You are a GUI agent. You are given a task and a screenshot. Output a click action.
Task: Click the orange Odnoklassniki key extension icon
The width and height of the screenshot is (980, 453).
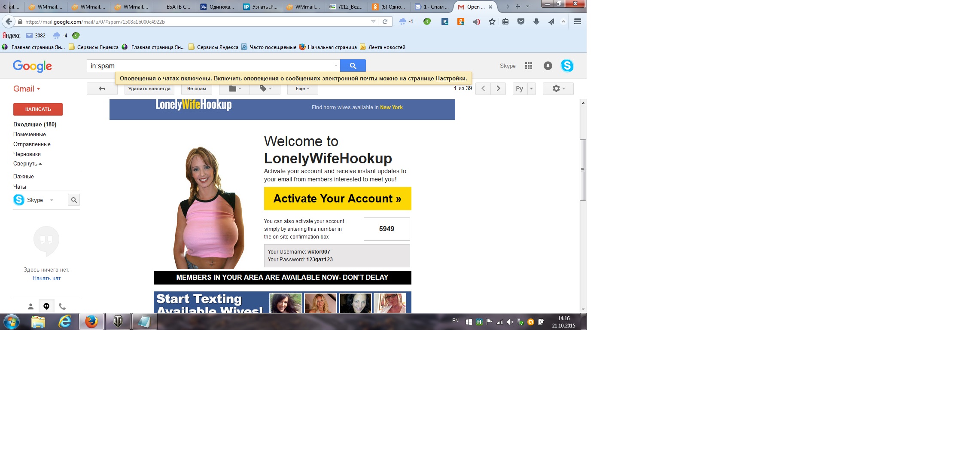(461, 21)
